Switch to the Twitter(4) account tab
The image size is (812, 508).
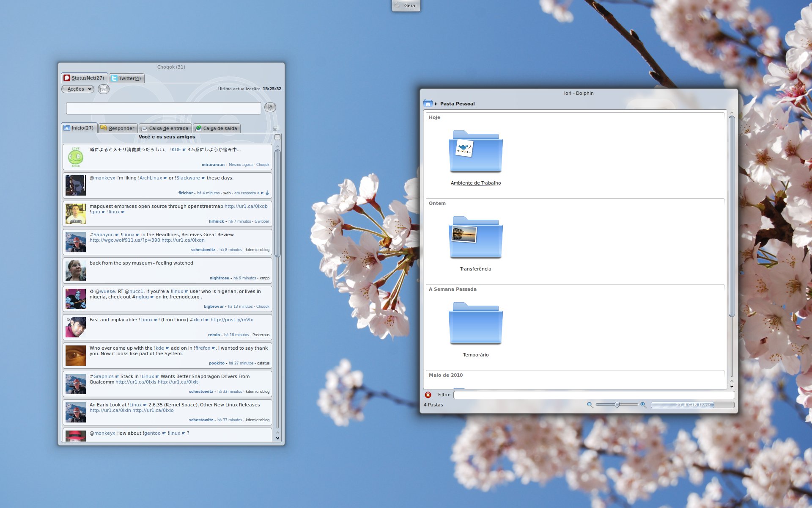(126, 78)
